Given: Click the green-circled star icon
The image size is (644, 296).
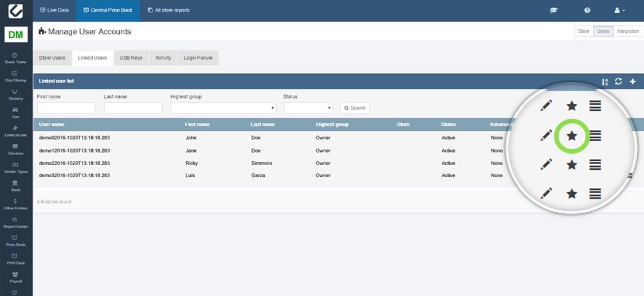Looking at the screenshot, I should click(572, 136).
